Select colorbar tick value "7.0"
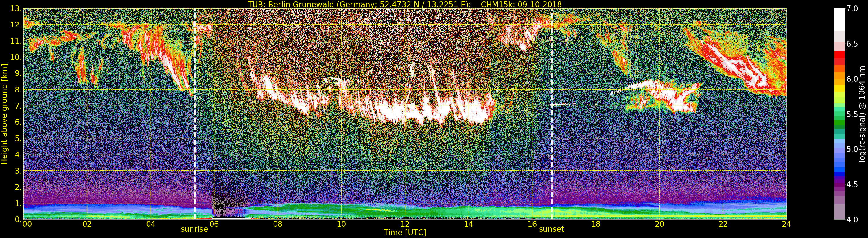The image size is (868, 238). pyautogui.click(x=852, y=9)
